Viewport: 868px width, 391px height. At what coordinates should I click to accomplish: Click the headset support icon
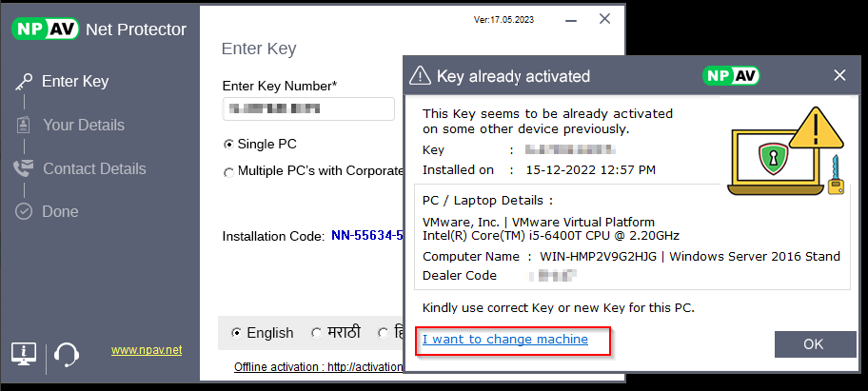(x=66, y=354)
